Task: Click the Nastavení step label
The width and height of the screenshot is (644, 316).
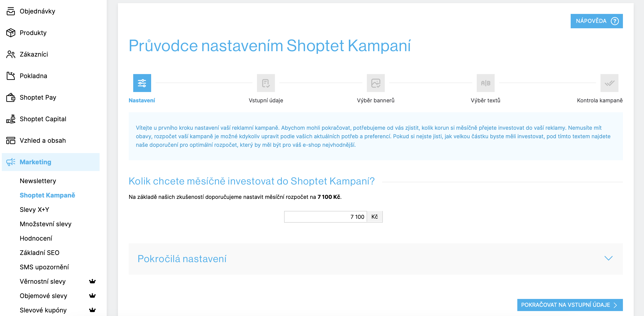Action: [142, 100]
